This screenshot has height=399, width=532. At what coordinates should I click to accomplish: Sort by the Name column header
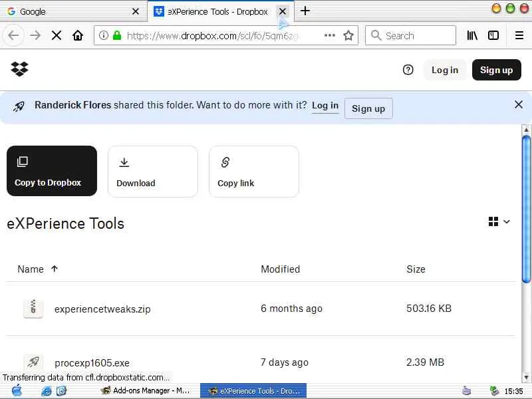(x=38, y=269)
